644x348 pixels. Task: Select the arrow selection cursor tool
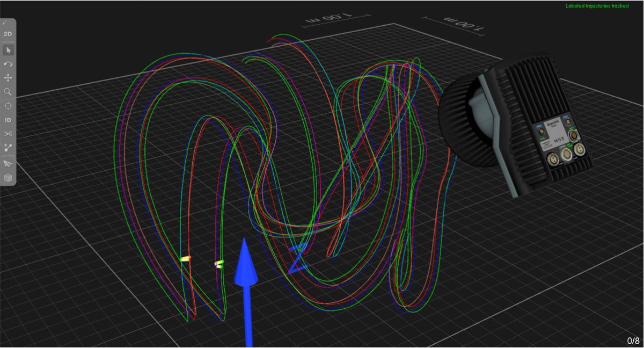(x=8, y=50)
